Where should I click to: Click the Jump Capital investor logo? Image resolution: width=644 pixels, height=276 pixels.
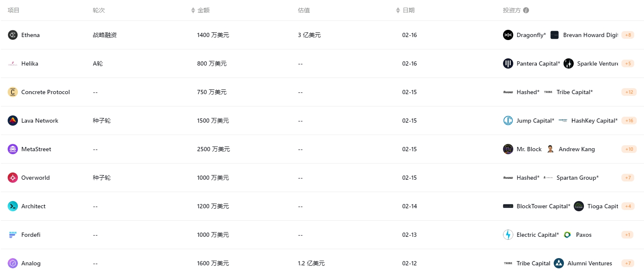click(x=508, y=121)
